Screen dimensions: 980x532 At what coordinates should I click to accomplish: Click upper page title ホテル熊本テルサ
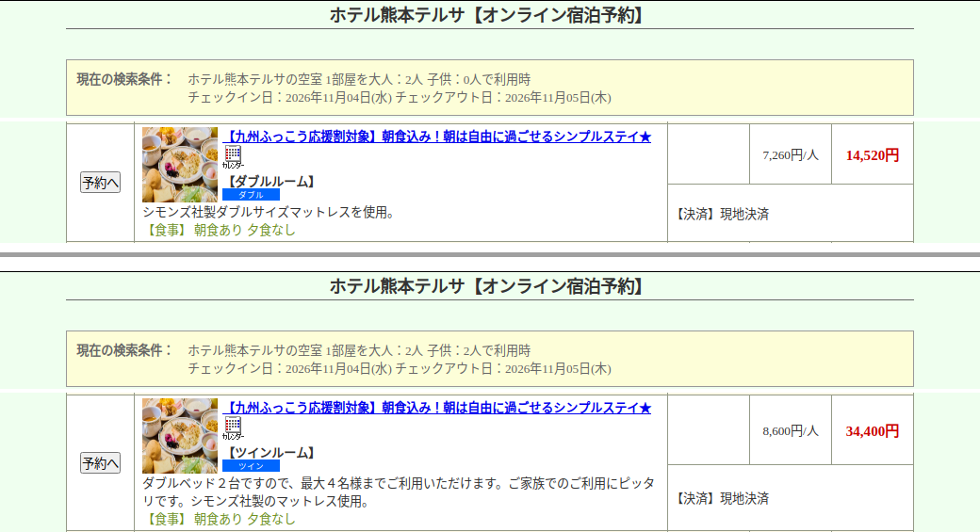click(x=489, y=15)
